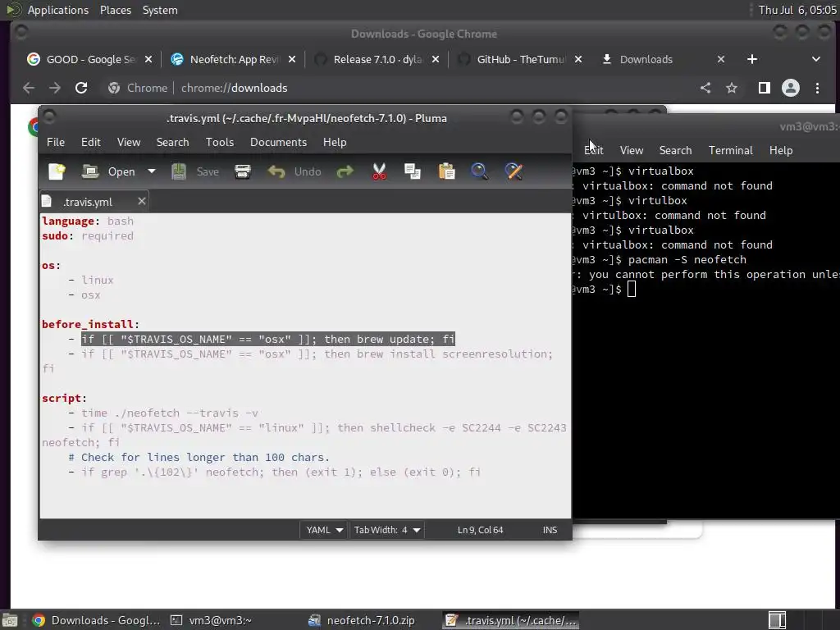Screen dimensions: 840x630
Task: Open the Documents menu in Pluma
Action: tap(279, 142)
